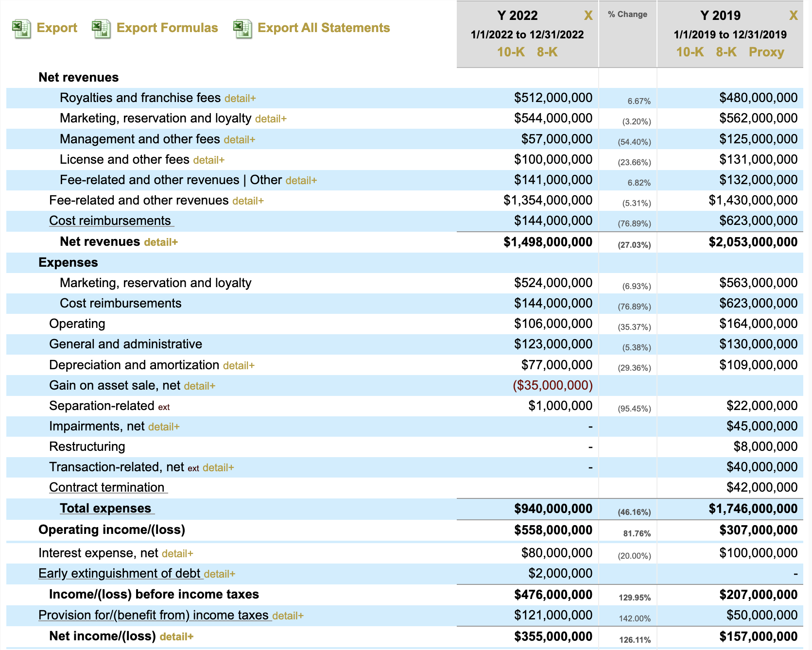This screenshot has height=650, width=812.
Task: Open the Cost reimbursements revenue line
Action: click(110, 221)
